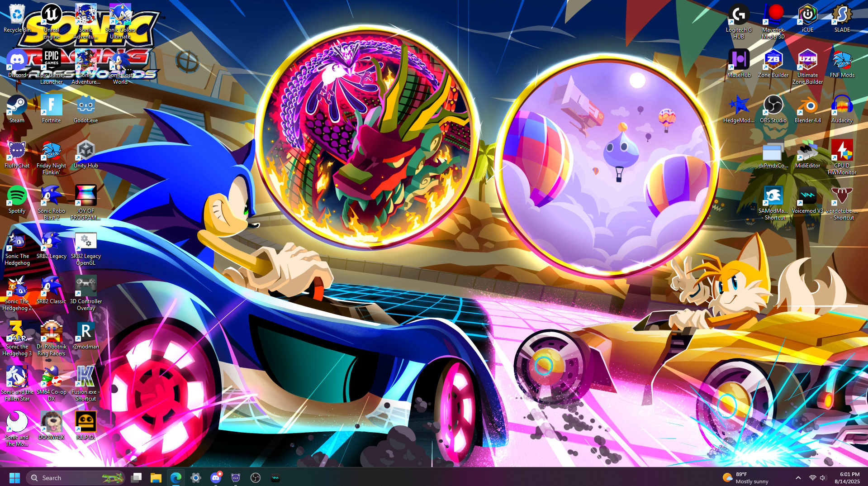Select the DOGWALK desktop icon
The image size is (868, 486).
[52, 426]
